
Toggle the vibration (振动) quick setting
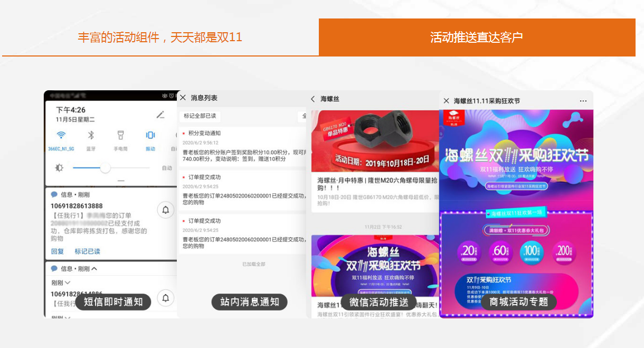150,135
